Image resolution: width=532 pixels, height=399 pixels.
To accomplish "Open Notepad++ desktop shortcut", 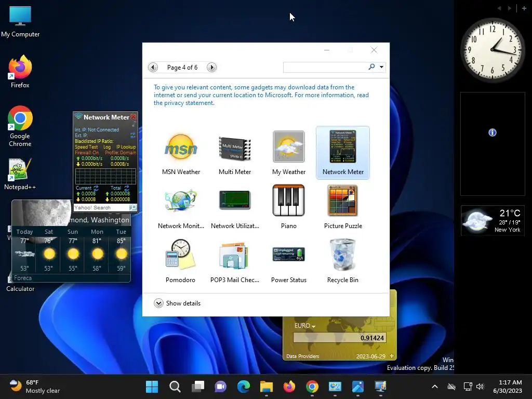I will point(20,174).
